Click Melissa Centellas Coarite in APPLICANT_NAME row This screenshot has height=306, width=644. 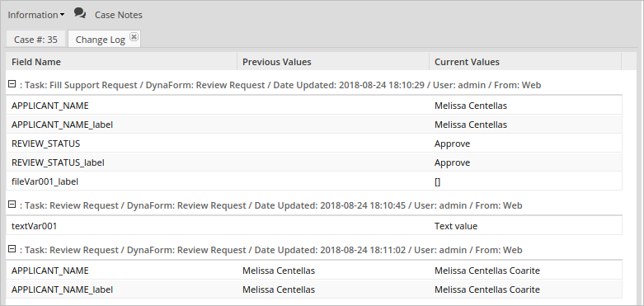click(x=487, y=271)
